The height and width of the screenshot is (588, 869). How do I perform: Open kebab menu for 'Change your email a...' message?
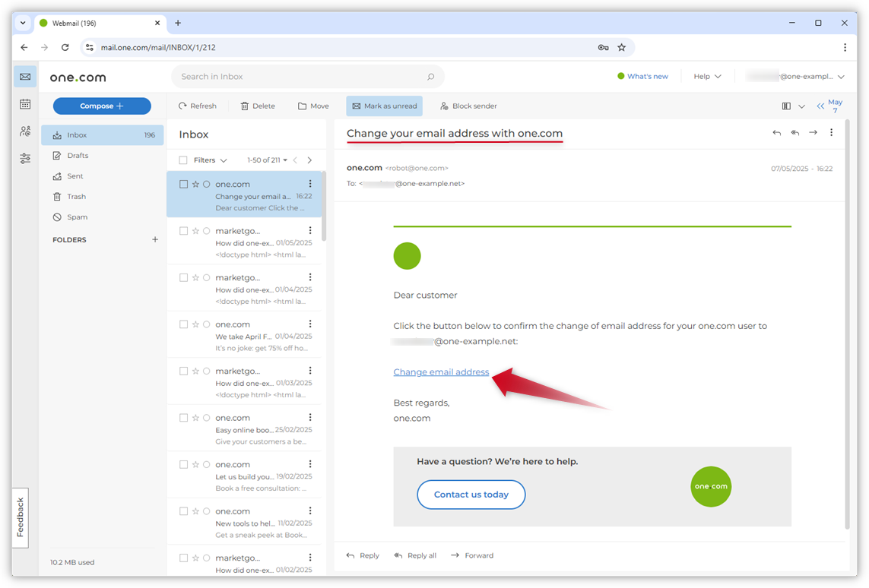tap(309, 184)
